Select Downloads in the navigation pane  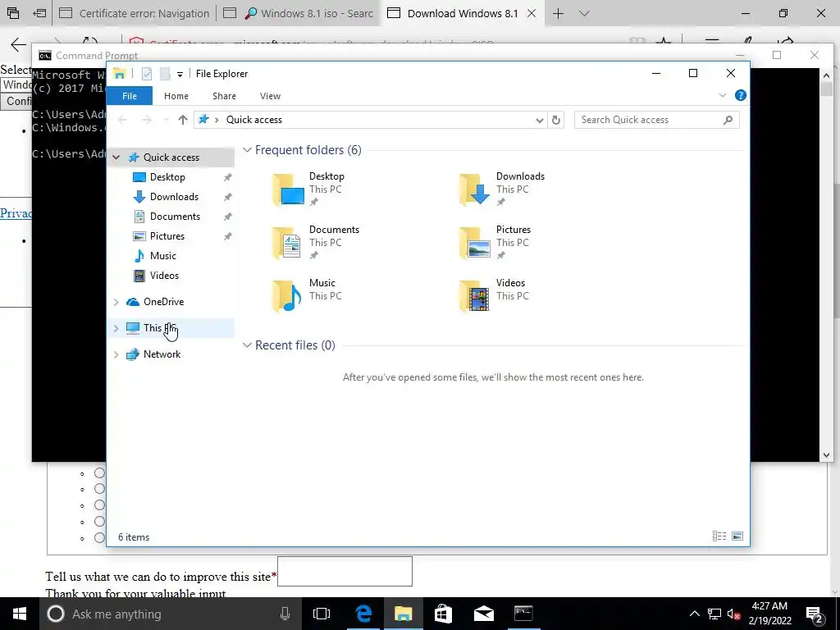pyautogui.click(x=174, y=197)
